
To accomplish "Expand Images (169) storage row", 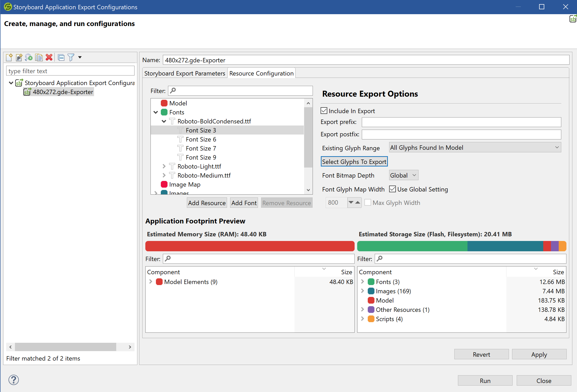I will (362, 291).
